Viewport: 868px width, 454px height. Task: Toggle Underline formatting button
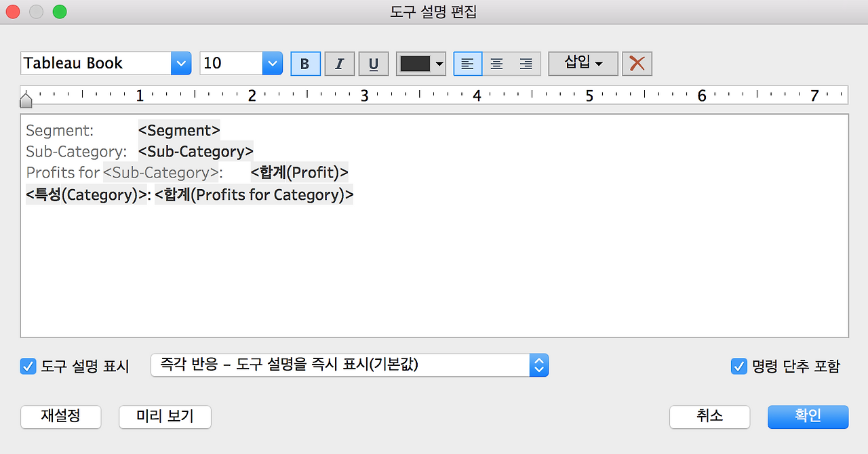pyautogui.click(x=373, y=64)
